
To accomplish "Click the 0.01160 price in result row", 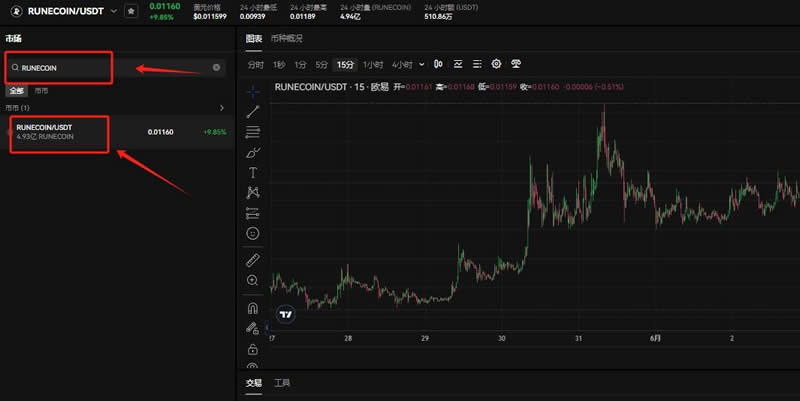I will coord(161,132).
